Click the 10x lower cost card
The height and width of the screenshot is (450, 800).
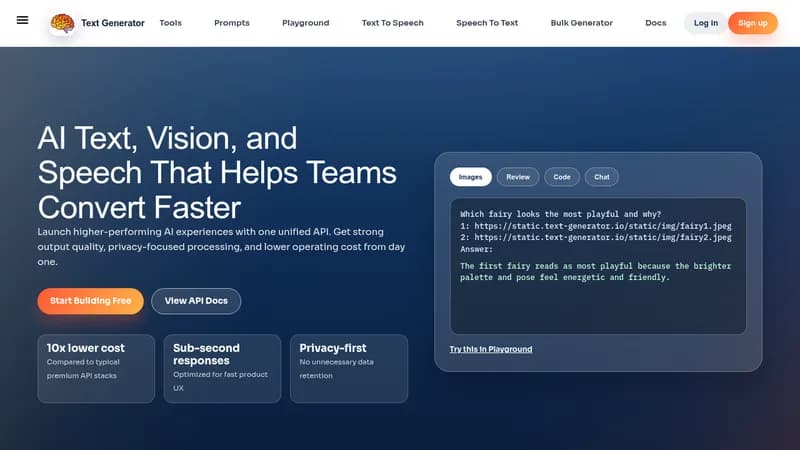tap(96, 368)
